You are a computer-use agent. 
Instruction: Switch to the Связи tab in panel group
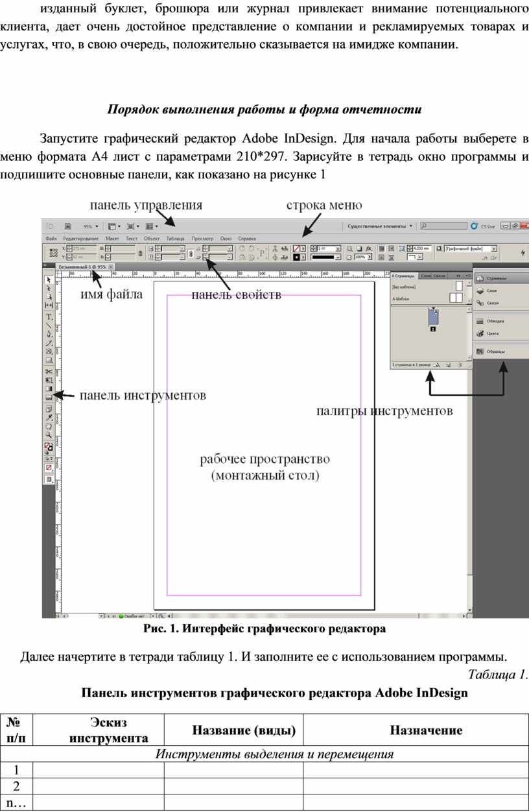(x=440, y=276)
